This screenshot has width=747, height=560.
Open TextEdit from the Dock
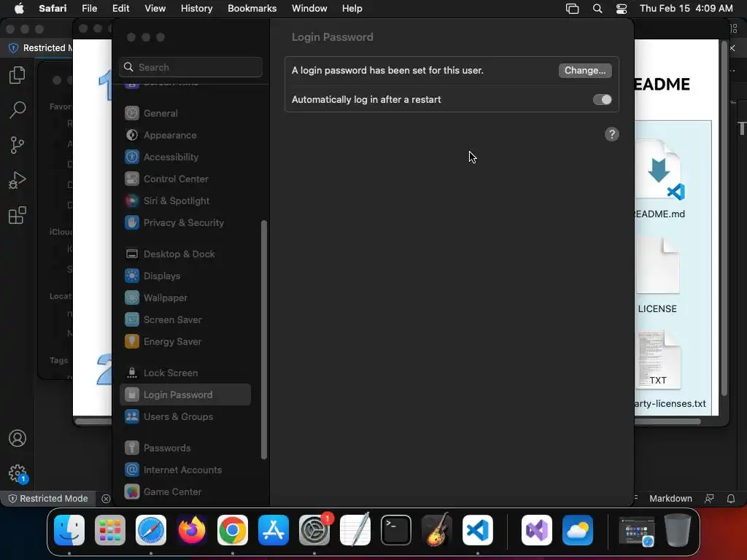tap(355, 530)
